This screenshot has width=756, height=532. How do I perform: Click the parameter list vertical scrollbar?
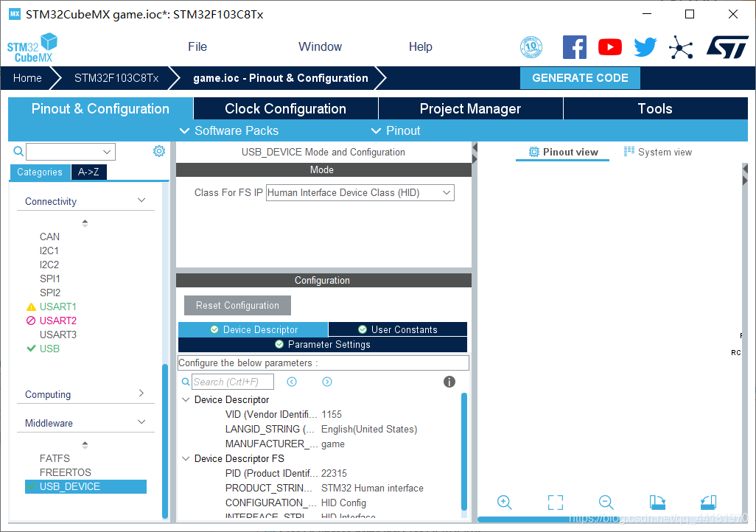coord(463,452)
